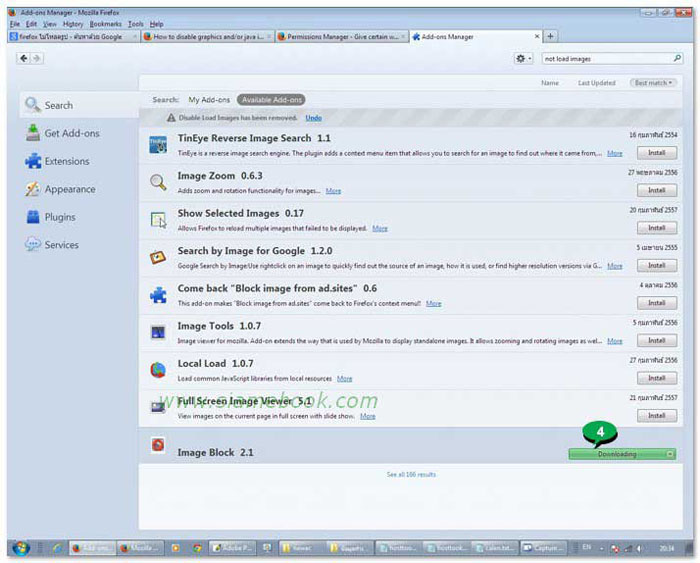Image resolution: width=700 pixels, height=563 pixels.
Task: Open the Edit menu
Action: coord(31,24)
